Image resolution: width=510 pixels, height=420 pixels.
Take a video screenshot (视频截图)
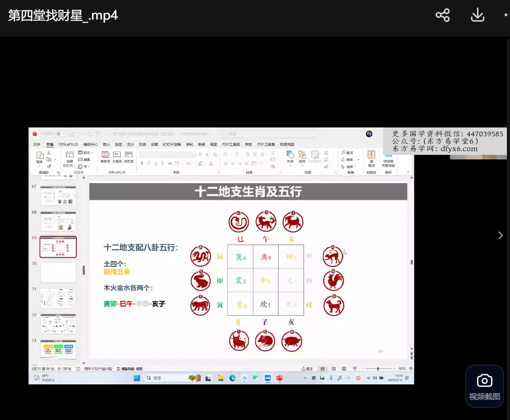coord(484,386)
